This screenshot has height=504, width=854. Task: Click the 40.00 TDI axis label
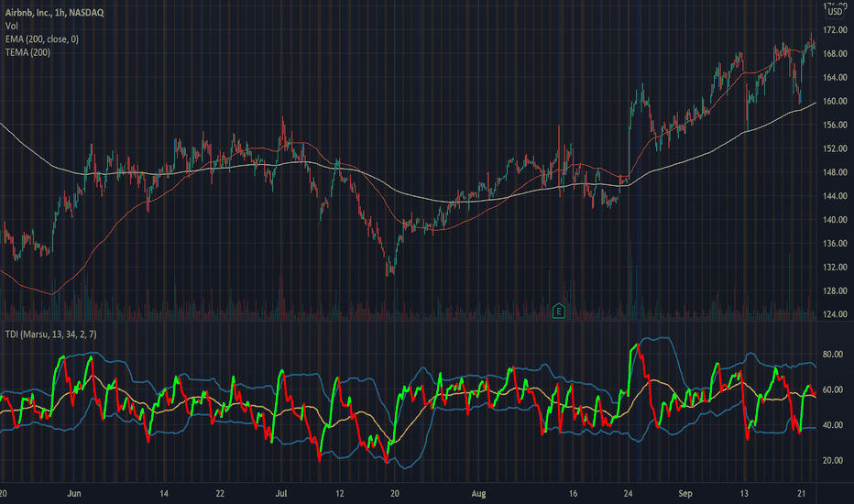point(833,425)
